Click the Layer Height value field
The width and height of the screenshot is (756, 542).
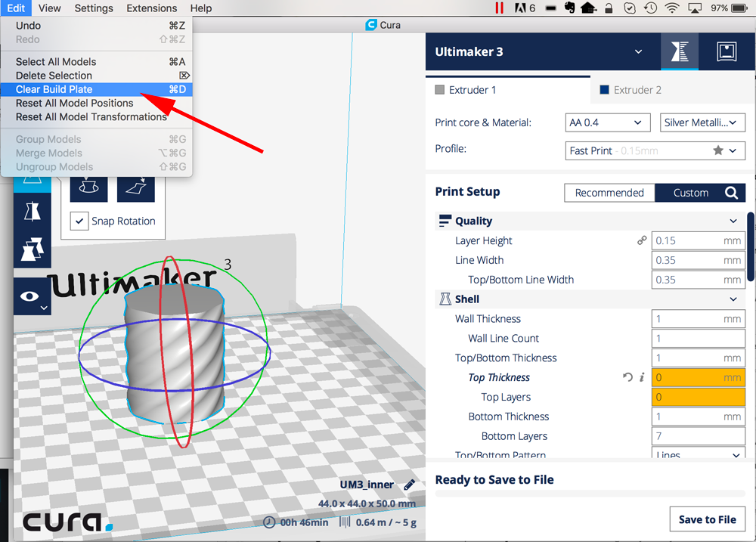pos(698,240)
